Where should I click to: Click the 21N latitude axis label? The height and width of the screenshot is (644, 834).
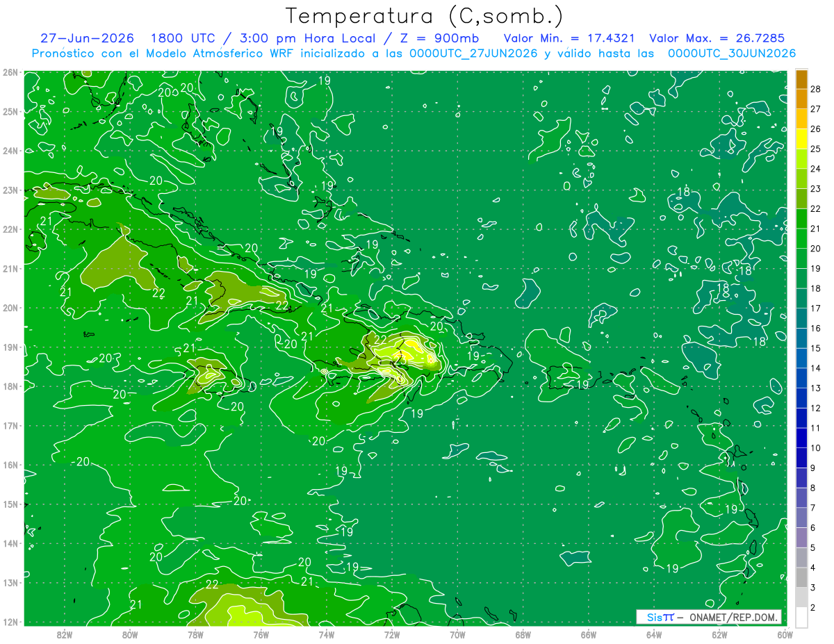pos(10,268)
